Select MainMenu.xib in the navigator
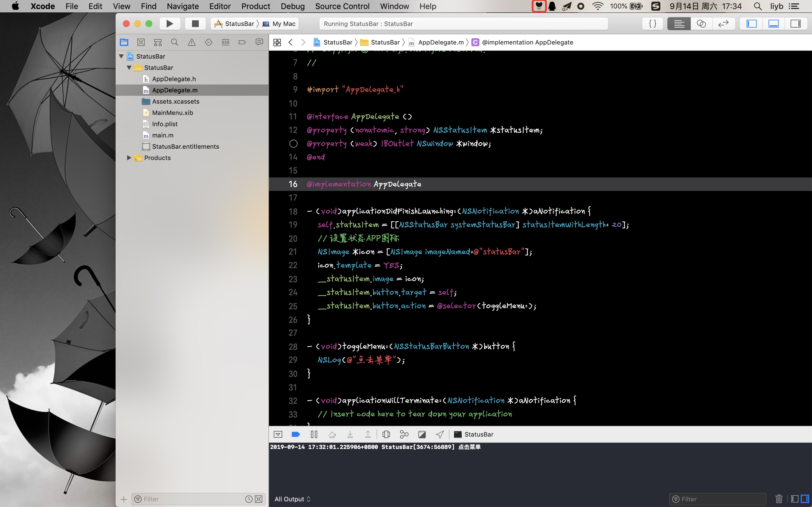The height and width of the screenshot is (507, 812). click(173, 113)
